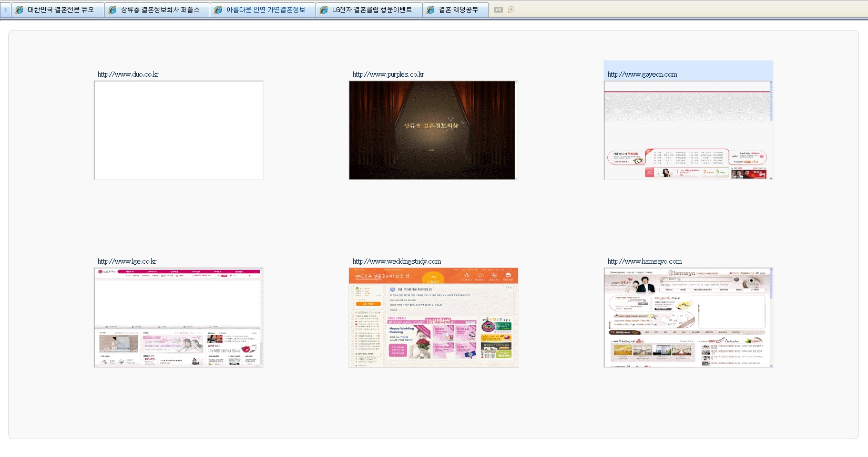
Task: Click the gray AD icon after the tabs
Action: pos(498,10)
